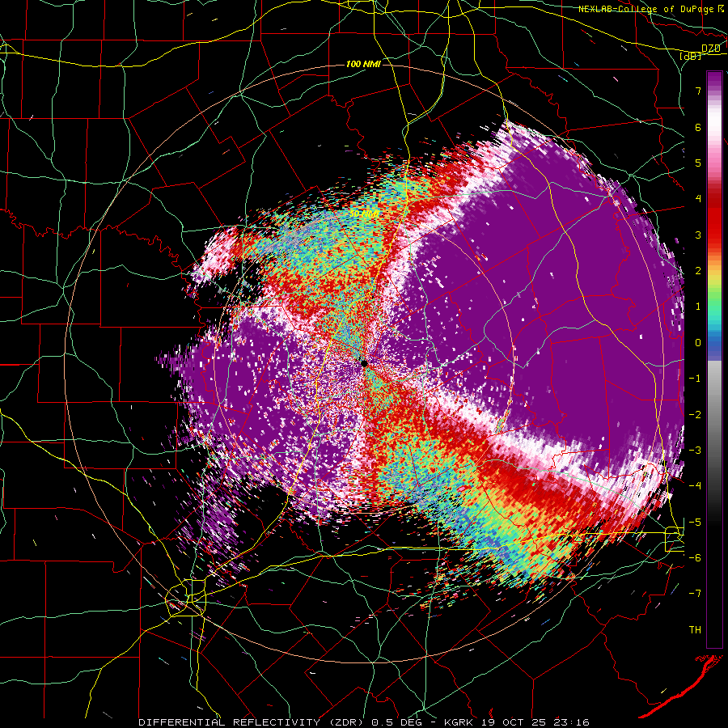
Task: Click the -2 value on color scale
Action: tap(695, 414)
